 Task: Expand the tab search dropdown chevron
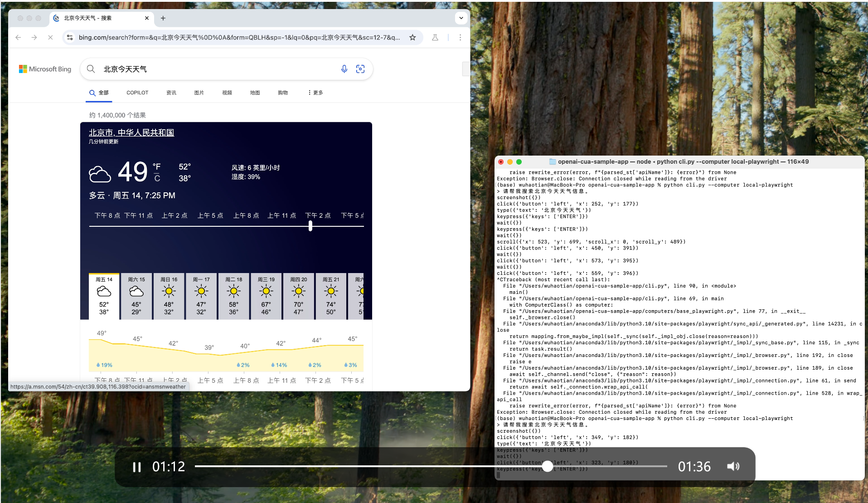pos(461,18)
